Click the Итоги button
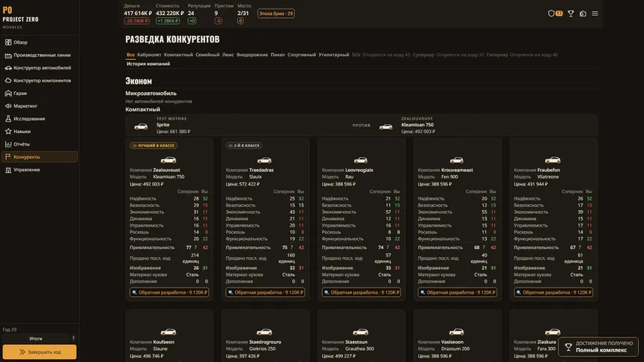The height and width of the screenshot is (362, 644). pyautogui.click(x=36, y=339)
